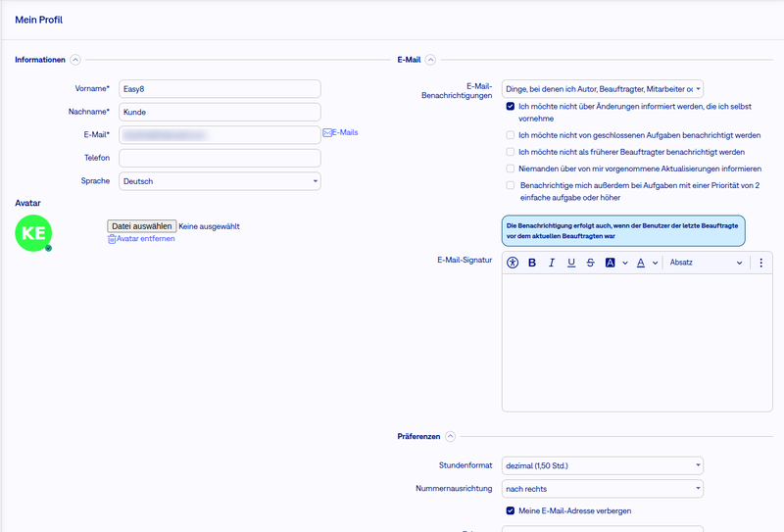Viewport: 784px width, 532px height.
Task: Click the E-Mail address input field
Action: (x=220, y=135)
